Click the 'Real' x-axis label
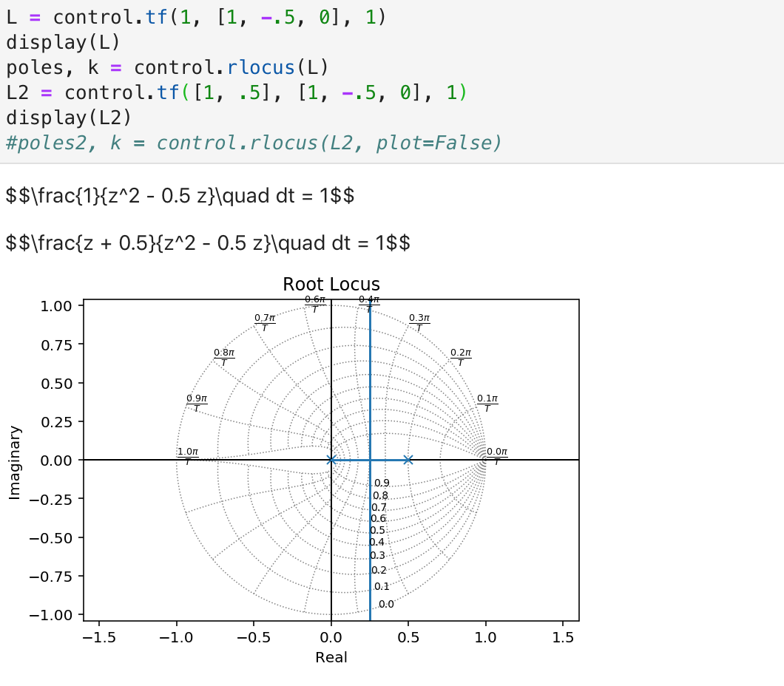Screen dimensions: 784x686 tap(331, 657)
